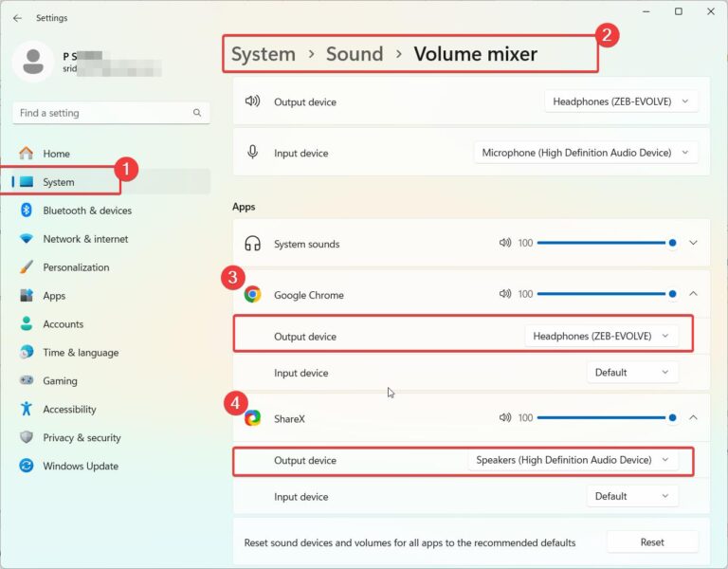This screenshot has height=569, width=728.
Task: Go back with the Settings back arrow
Action: (17, 18)
